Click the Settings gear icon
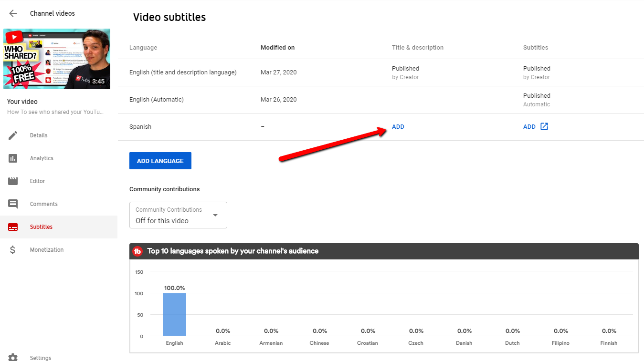The width and height of the screenshot is (644, 361). 13,358
